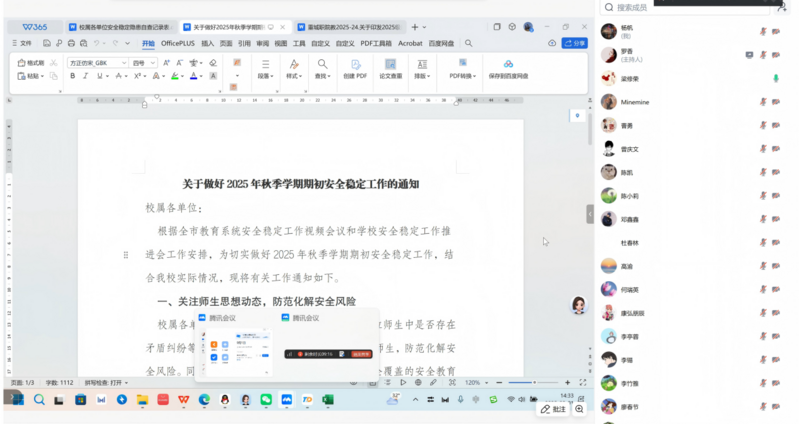Switch to the OfficePLUS ribbon tab

point(178,43)
